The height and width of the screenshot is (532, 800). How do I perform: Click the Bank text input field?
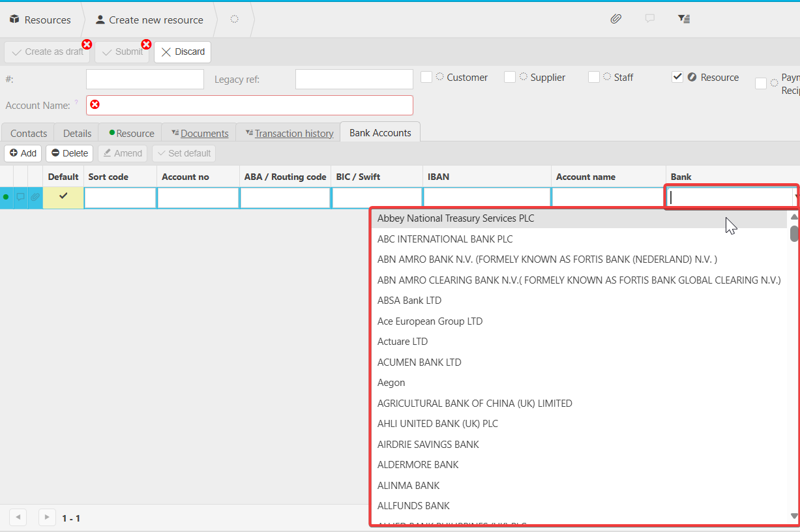click(x=729, y=197)
